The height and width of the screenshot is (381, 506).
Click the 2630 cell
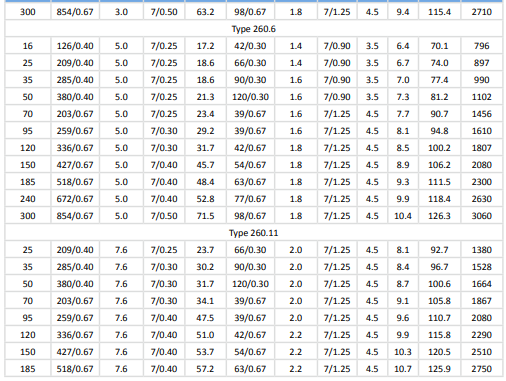tap(482, 199)
